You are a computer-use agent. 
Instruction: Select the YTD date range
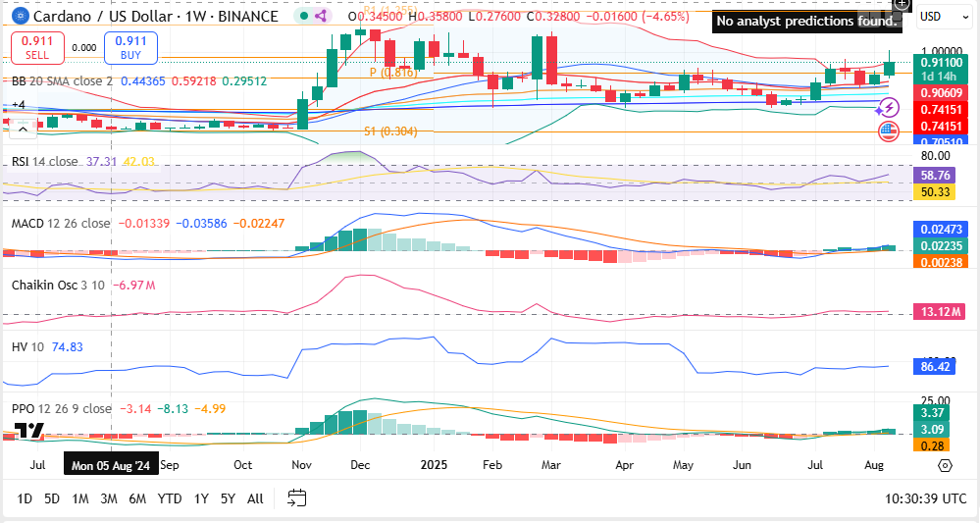pyautogui.click(x=170, y=498)
